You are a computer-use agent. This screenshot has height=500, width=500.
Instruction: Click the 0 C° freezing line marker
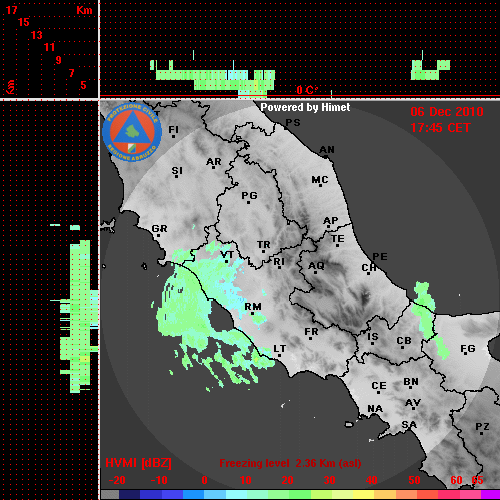pos(307,90)
